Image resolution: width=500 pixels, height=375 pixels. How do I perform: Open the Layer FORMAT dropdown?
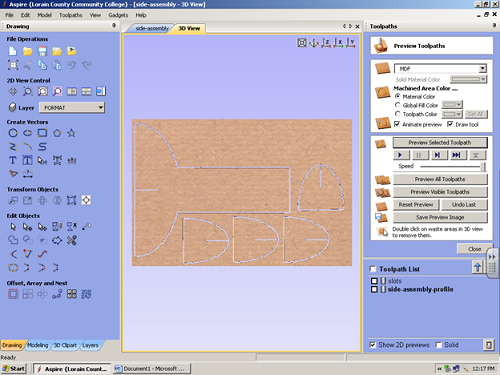click(72, 108)
